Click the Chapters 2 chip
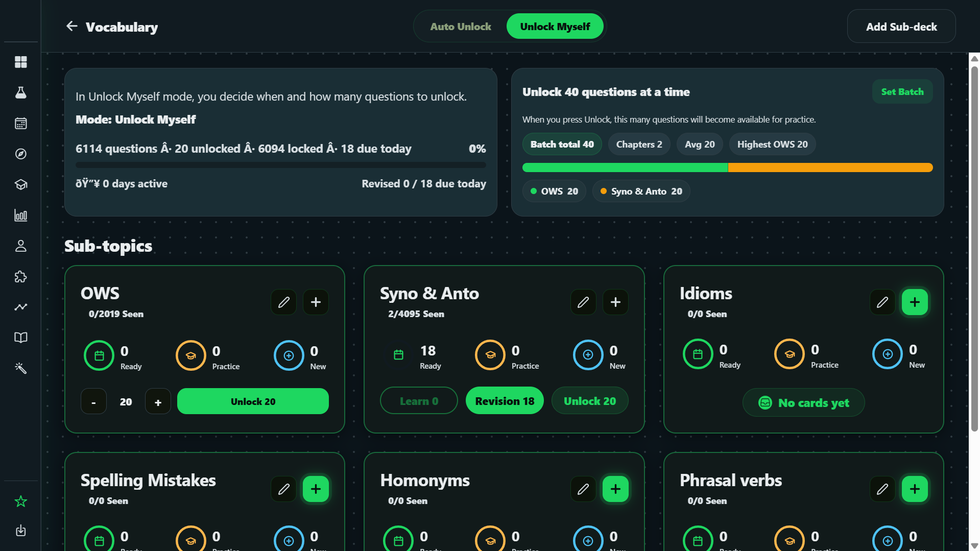The height and width of the screenshot is (551, 980). pyautogui.click(x=639, y=145)
